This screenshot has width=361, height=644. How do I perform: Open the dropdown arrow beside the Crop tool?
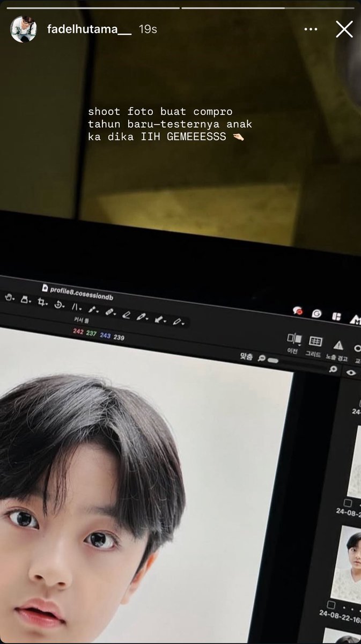[x=47, y=304]
